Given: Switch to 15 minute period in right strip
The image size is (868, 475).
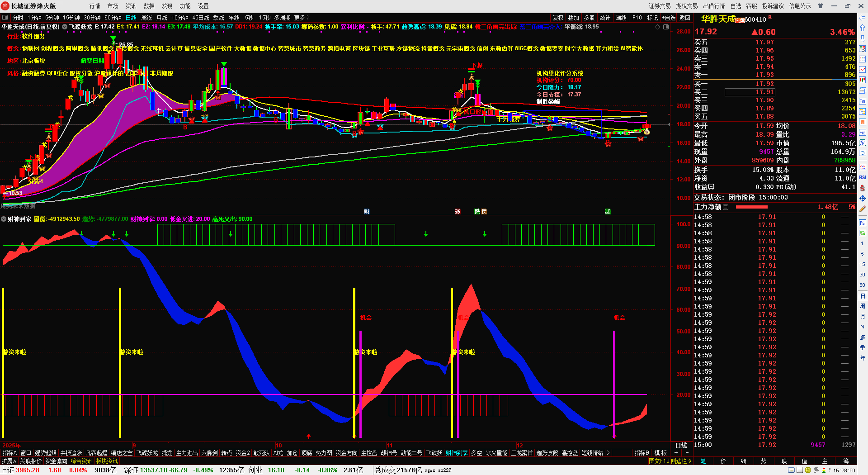Looking at the screenshot, I should 863,264.
